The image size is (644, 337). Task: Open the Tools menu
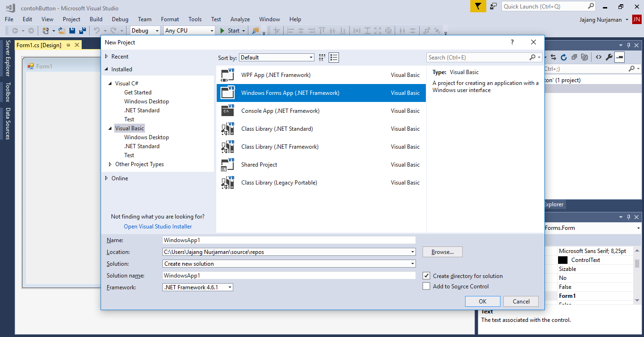coord(195,19)
